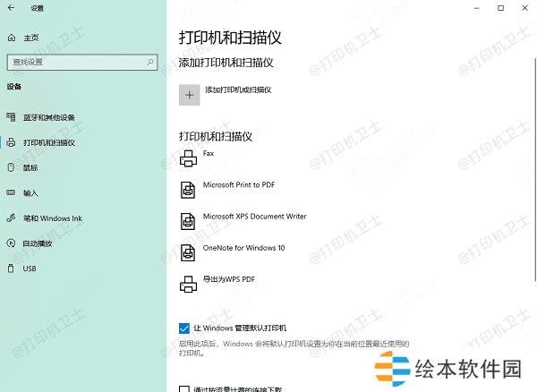Click the plus icon to add a printer

[x=189, y=95]
